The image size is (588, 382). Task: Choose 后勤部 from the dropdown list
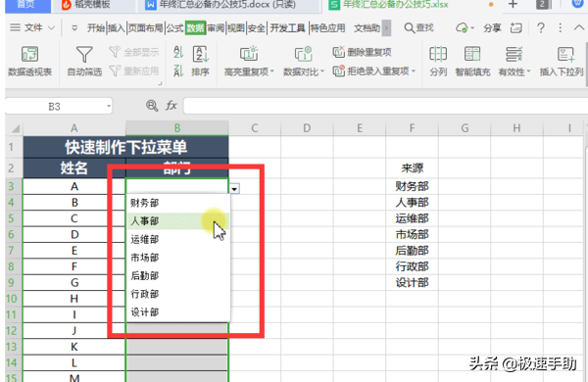click(x=178, y=275)
